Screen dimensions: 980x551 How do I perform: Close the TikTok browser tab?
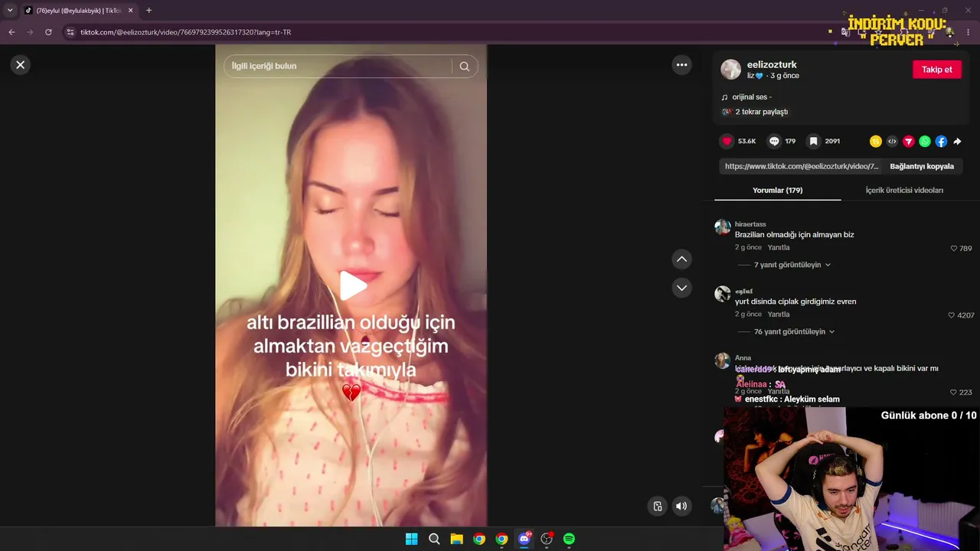click(130, 11)
